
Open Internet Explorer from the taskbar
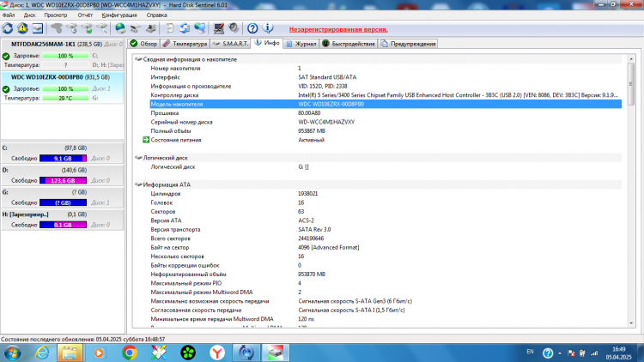click(x=42, y=353)
